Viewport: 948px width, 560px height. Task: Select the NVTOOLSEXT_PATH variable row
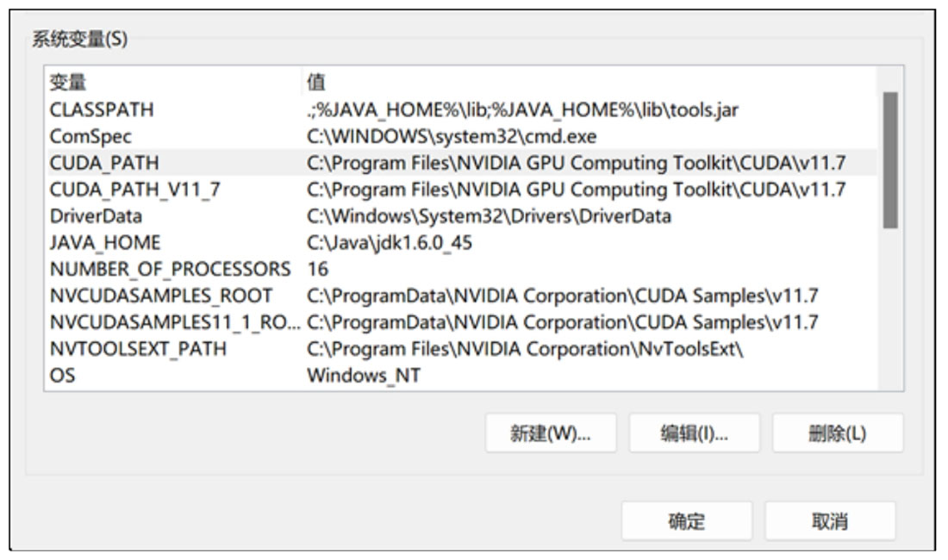462,349
